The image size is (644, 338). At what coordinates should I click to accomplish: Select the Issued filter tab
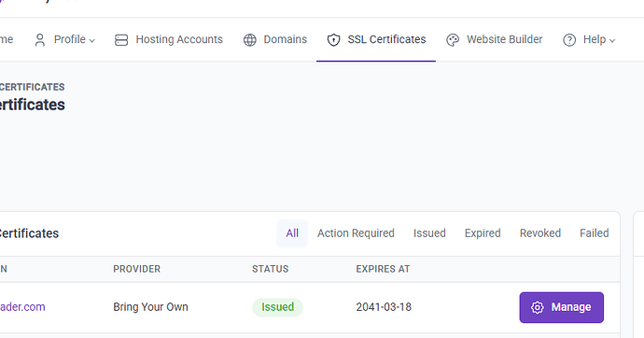pos(429,233)
